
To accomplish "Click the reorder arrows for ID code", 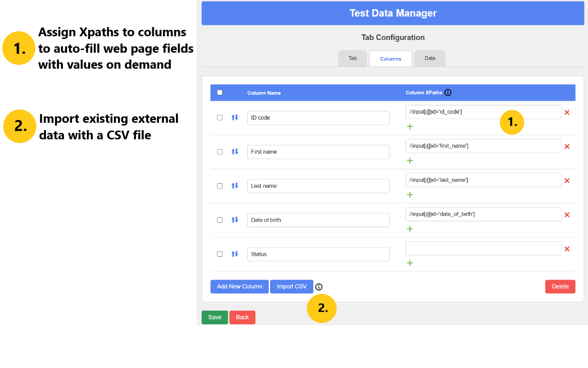I will [x=235, y=117].
